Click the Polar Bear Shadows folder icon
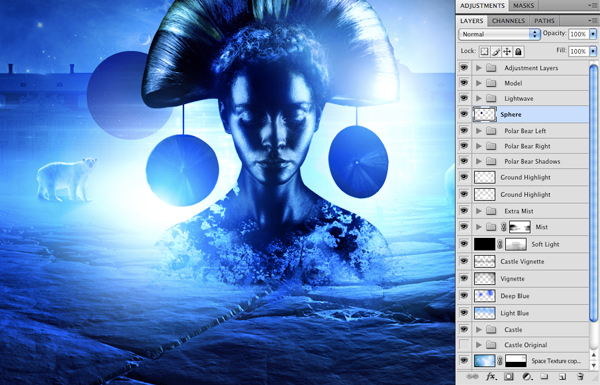 point(491,161)
